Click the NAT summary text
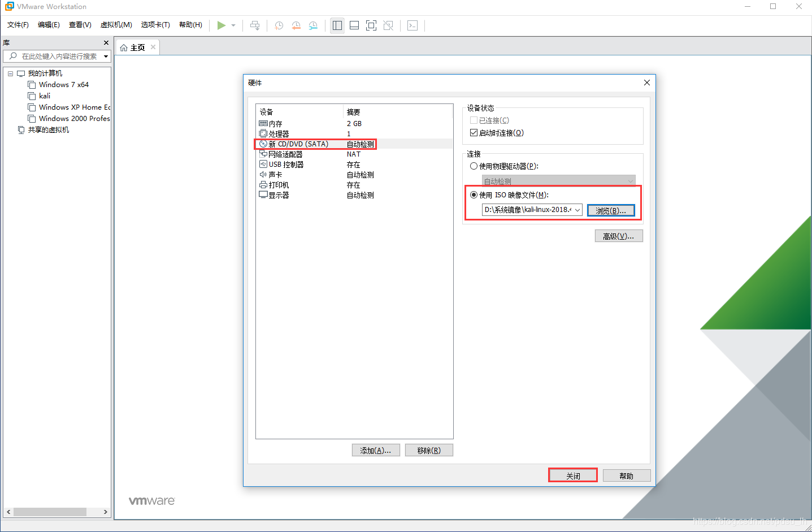The height and width of the screenshot is (532, 812). pos(354,154)
